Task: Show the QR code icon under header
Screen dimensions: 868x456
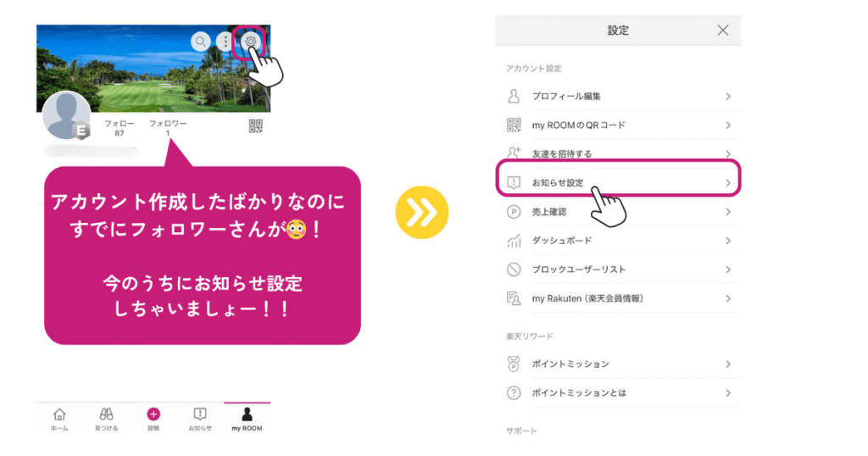Action: [256, 126]
